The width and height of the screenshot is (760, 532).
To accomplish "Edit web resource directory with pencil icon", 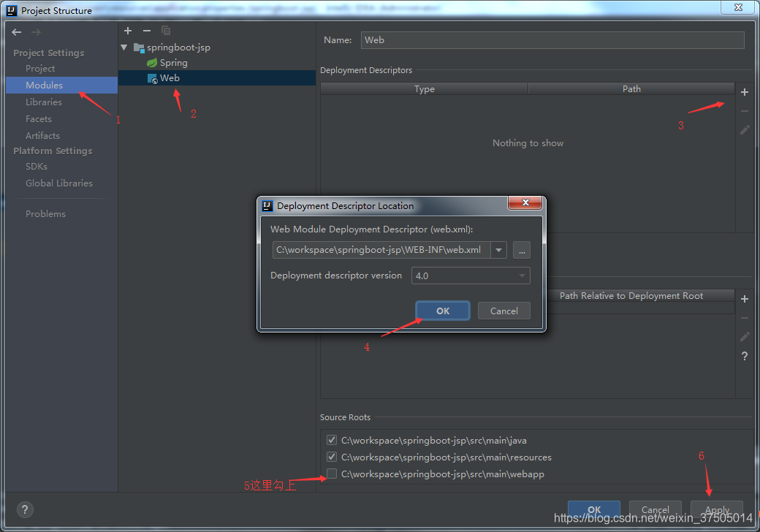I will pos(745,337).
